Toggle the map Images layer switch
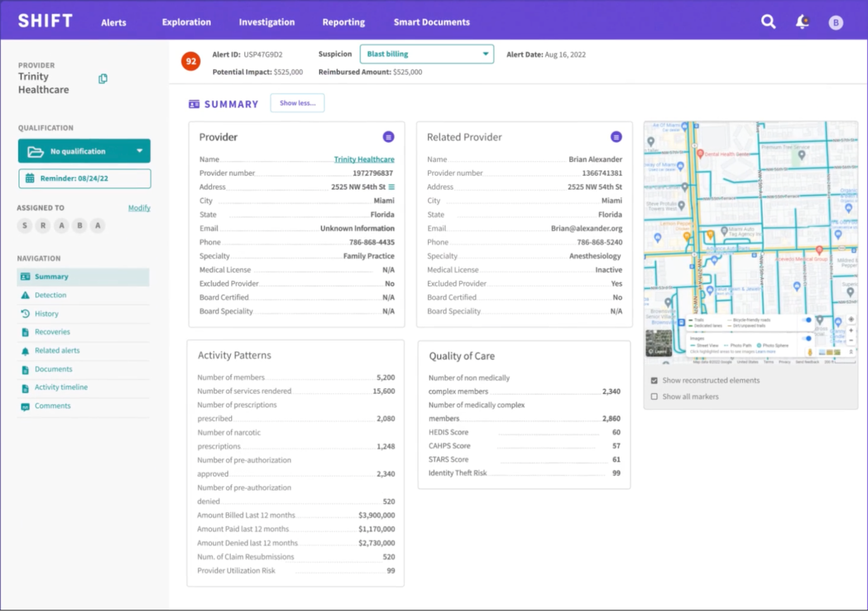Viewport: 868px width, 611px height. point(808,338)
